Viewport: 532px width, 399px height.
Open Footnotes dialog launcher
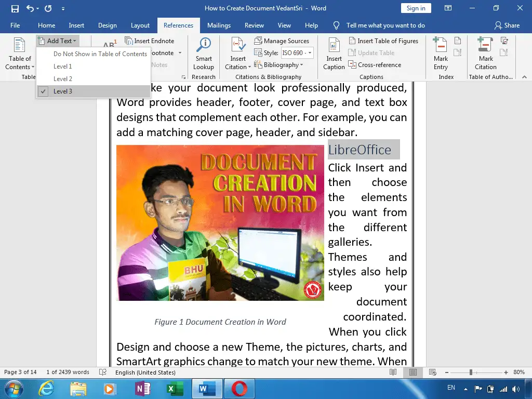[x=183, y=77]
